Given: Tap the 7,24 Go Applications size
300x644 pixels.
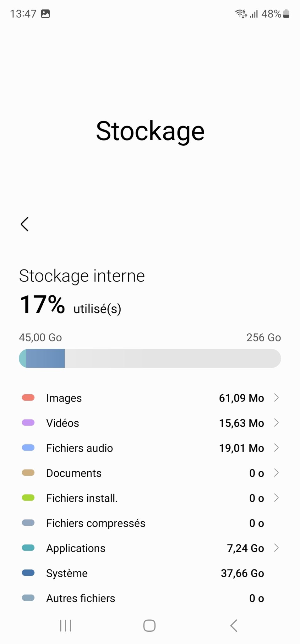Looking at the screenshot, I should coord(245,548).
